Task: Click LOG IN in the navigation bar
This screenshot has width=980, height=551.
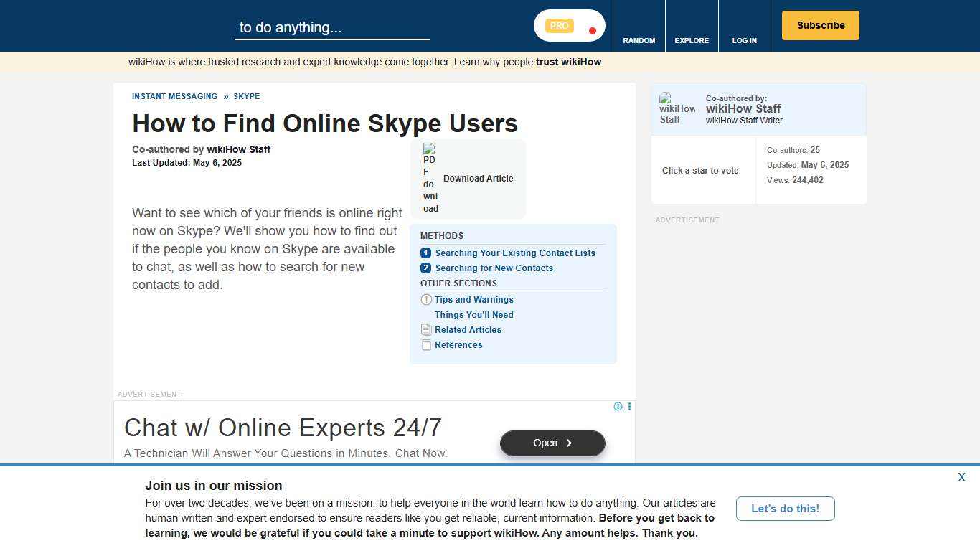Action: click(744, 40)
